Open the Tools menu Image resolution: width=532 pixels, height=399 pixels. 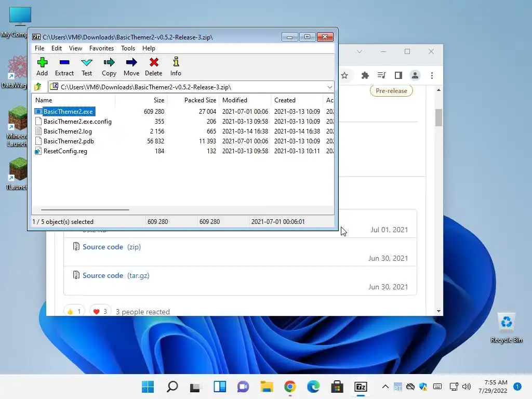(x=128, y=48)
